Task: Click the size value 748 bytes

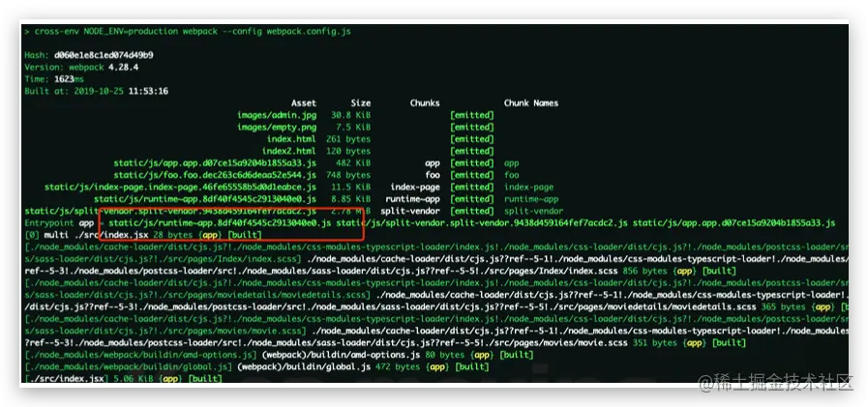Action: click(x=348, y=175)
